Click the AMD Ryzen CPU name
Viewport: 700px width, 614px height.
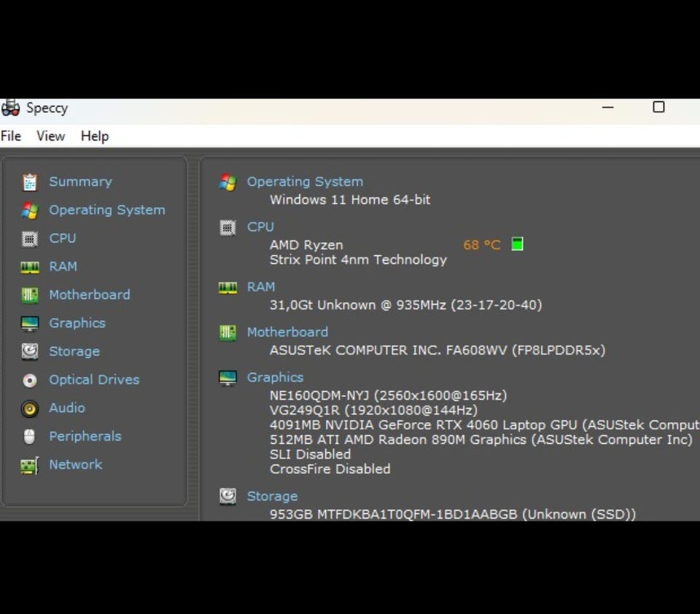(306, 245)
